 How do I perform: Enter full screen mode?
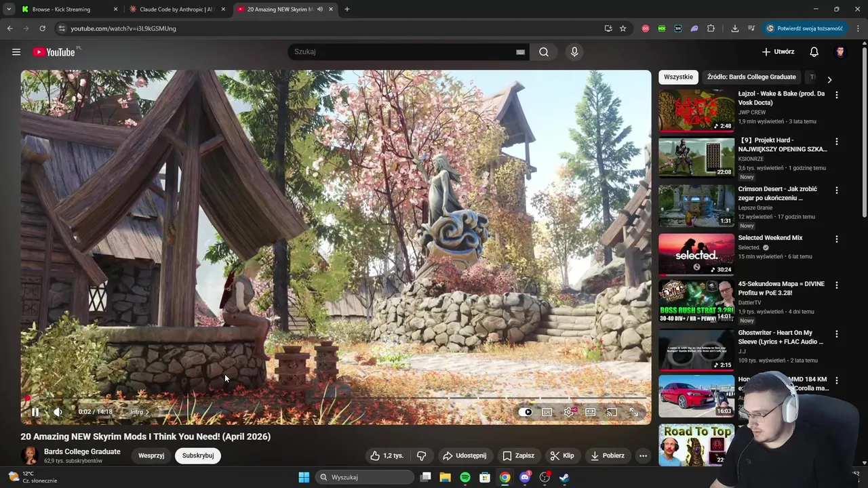(633, 412)
